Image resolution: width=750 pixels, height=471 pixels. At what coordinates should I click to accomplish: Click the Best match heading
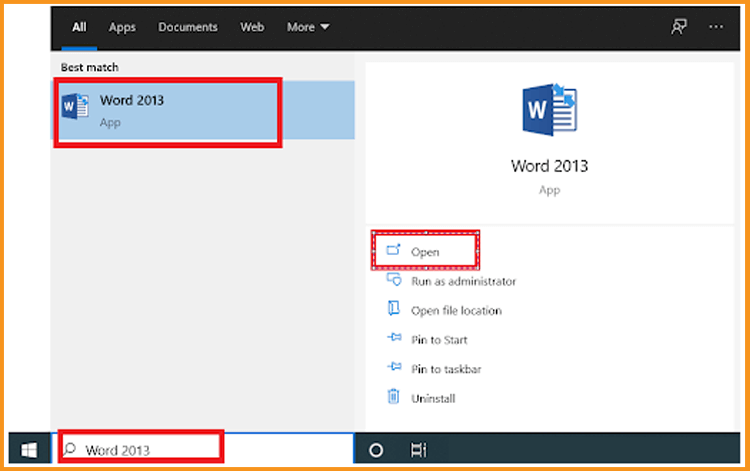pyautogui.click(x=89, y=67)
